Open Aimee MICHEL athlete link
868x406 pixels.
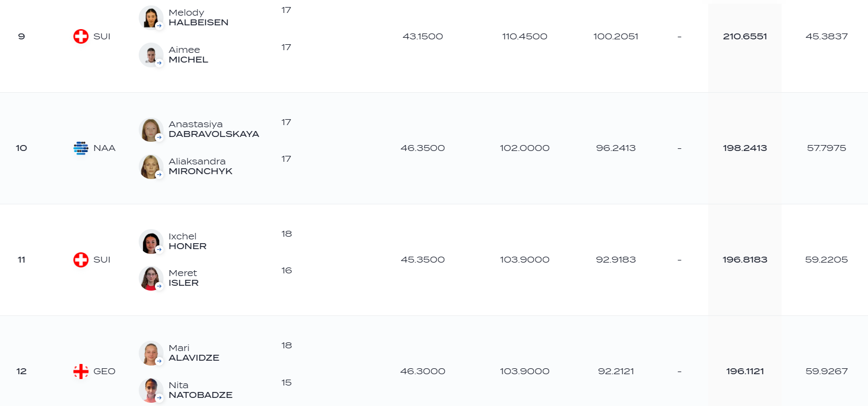point(188,54)
